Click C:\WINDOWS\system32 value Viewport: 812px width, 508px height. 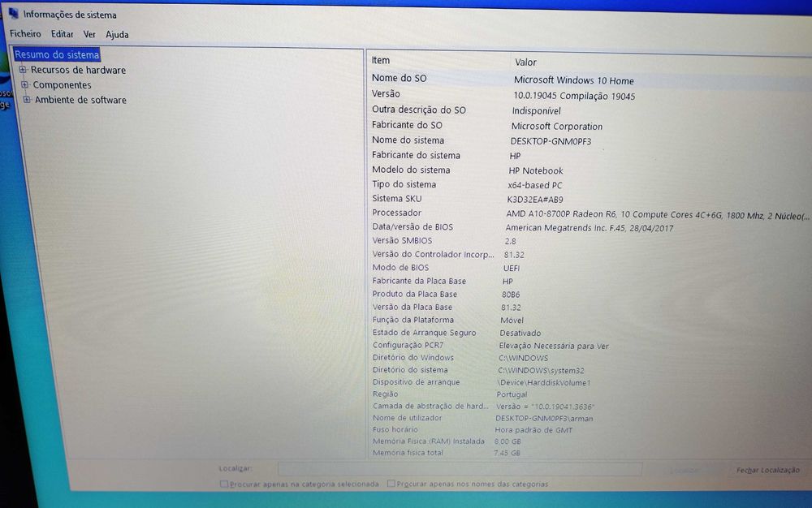click(541, 370)
